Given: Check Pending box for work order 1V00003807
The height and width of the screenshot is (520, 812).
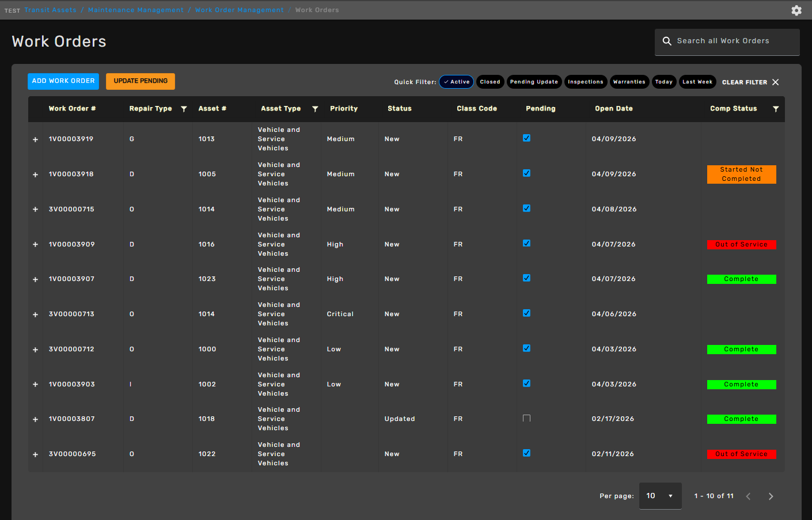Looking at the screenshot, I should coord(526,419).
